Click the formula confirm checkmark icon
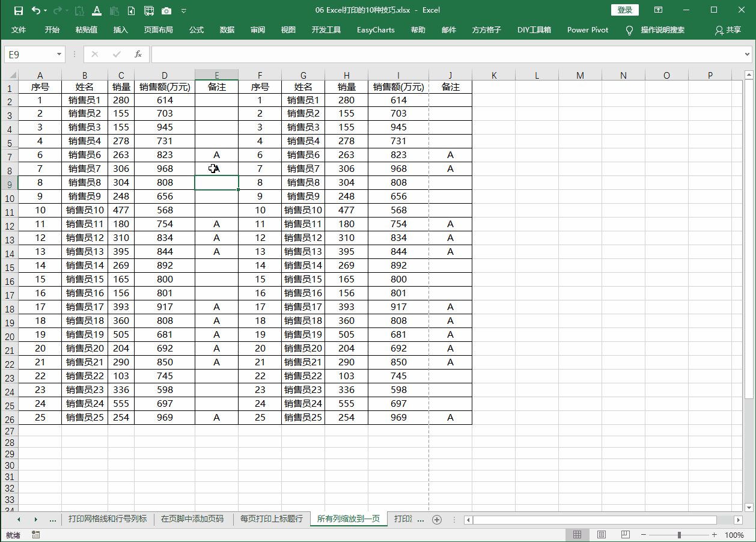Viewport: 756px width, 542px height. point(117,54)
